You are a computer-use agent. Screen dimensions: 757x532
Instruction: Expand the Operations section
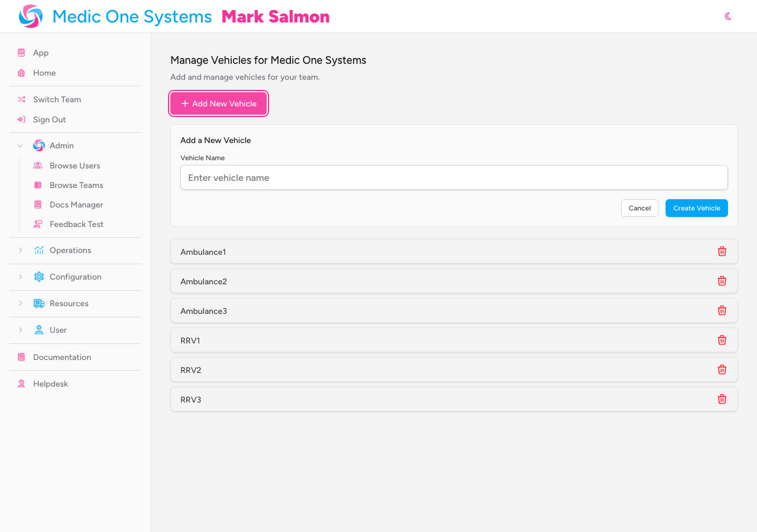point(20,250)
